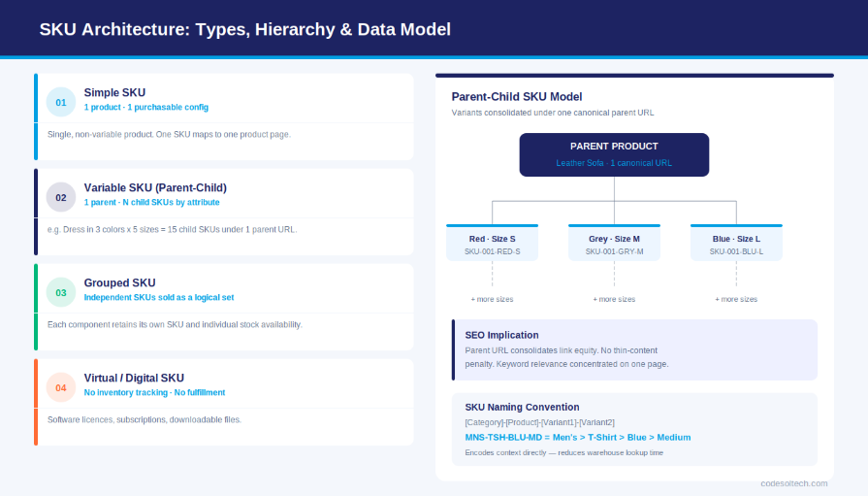Screen dimensions: 868x496
Task: Click 'Software licences, subscriptions, downloadable files.'
Action: 145,419
